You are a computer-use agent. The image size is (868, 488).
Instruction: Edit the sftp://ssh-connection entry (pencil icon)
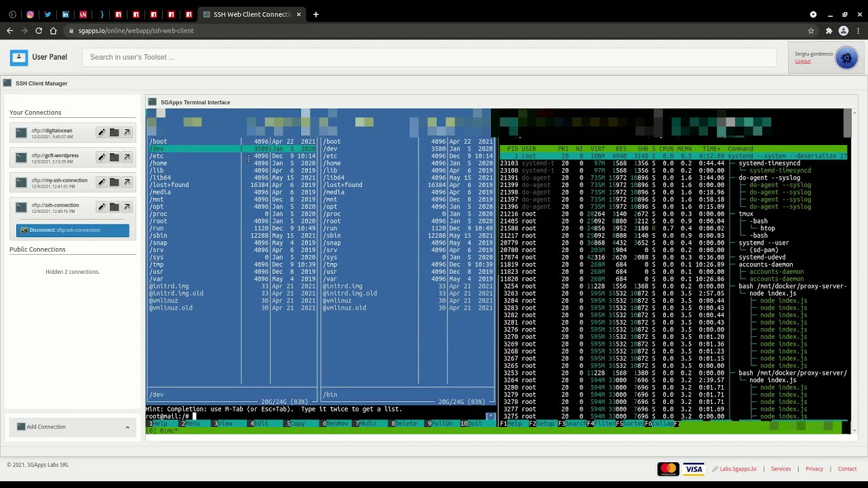[101, 207]
